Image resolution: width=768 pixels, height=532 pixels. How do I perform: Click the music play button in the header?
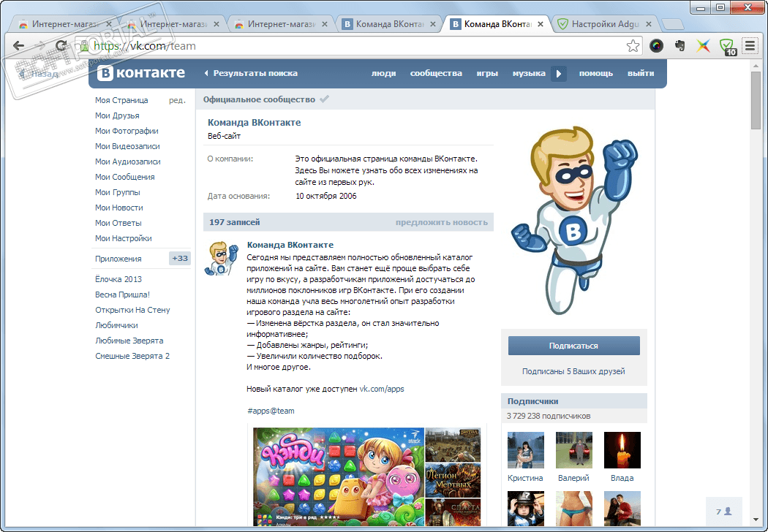click(x=558, y=73)
